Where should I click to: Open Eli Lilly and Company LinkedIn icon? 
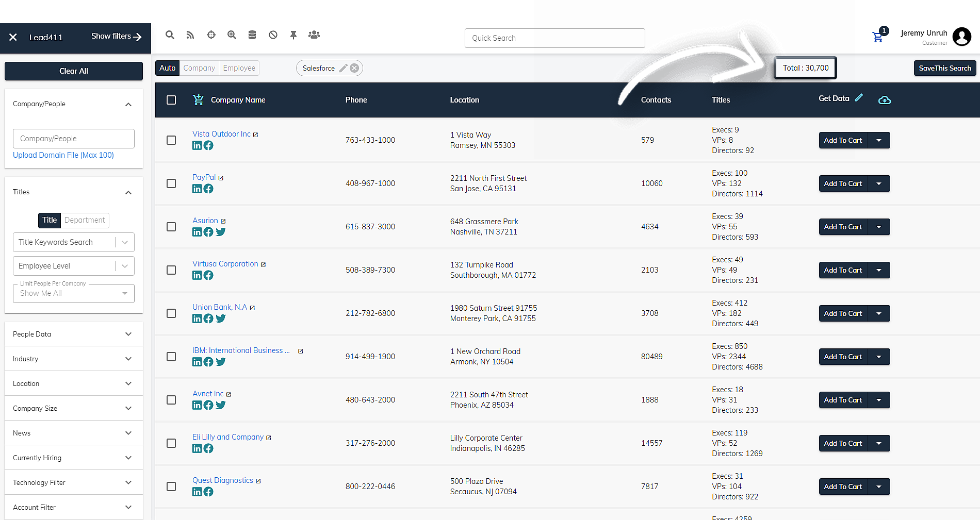point(197,448)
